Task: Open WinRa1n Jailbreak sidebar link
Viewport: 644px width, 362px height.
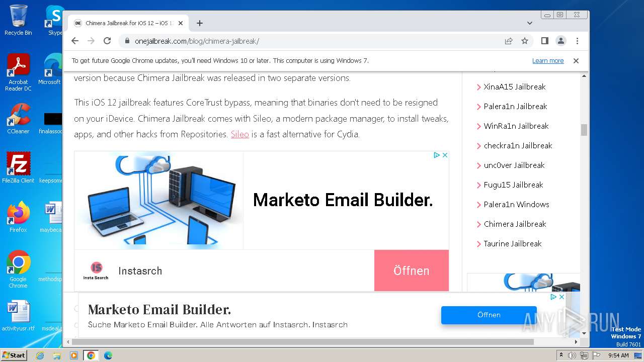Action: tap(516, 126)
